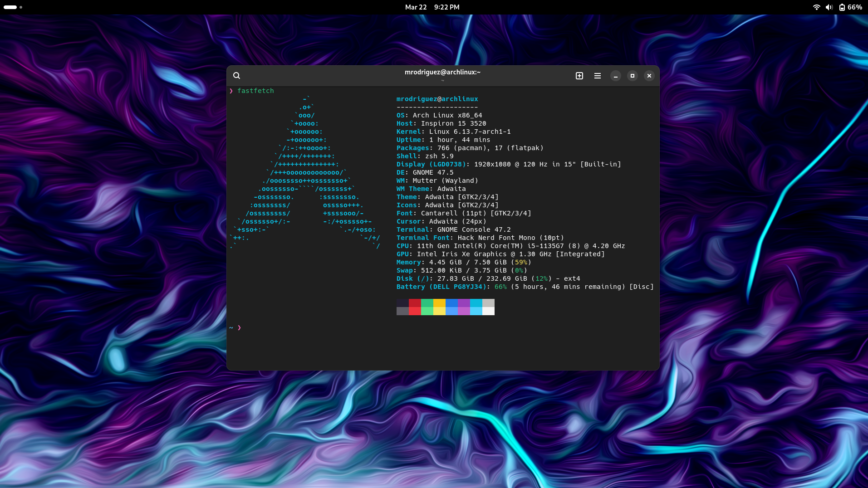The width and height of the screenshot is (868, 488).
Task: Click the small dot beside the workspace pill
Action: (20, 7)
